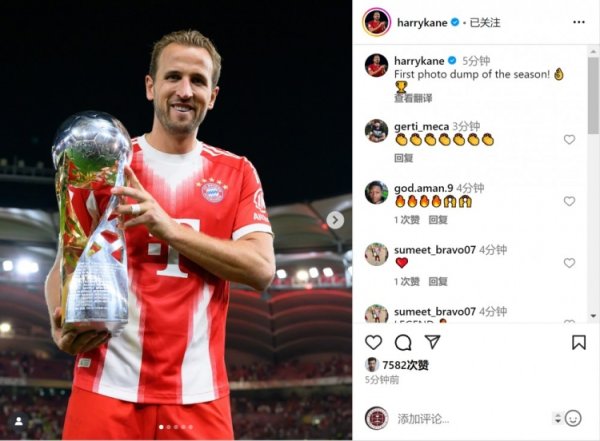This screenshot has width=600, height=441.
Task: Like sumeet_bravo07's heart comment
Action: (569, 263)
